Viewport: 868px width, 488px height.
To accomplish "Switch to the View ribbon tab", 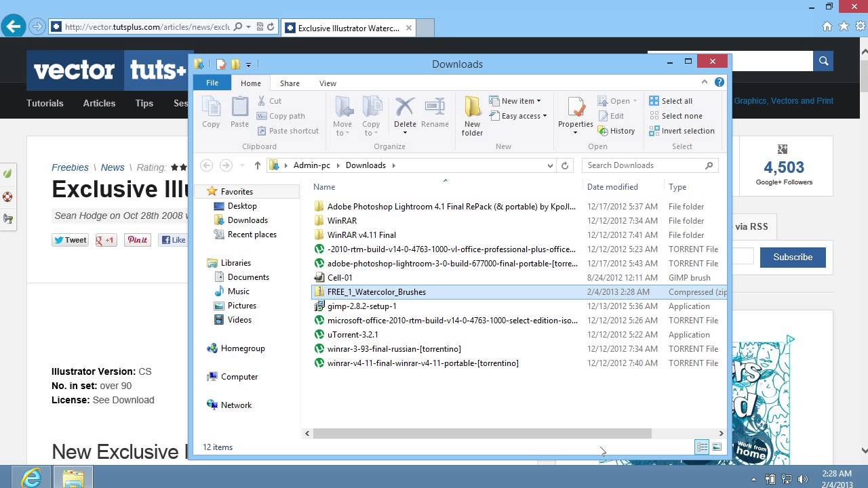I will [x=328, y=83].
